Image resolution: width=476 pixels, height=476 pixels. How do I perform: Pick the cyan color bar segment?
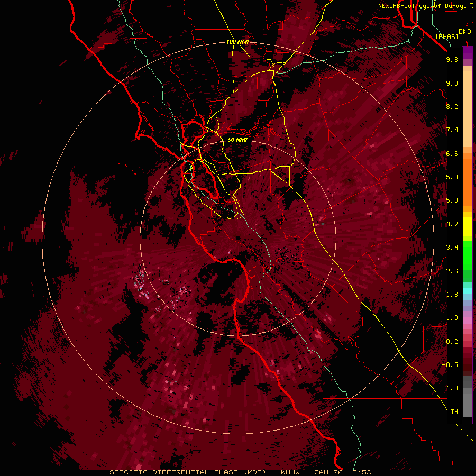click(467, 290)
